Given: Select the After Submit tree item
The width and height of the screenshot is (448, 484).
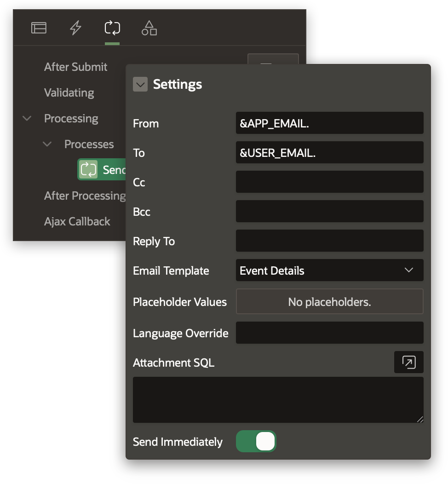Looking at the screenshot, I should [x=75, y=67].
